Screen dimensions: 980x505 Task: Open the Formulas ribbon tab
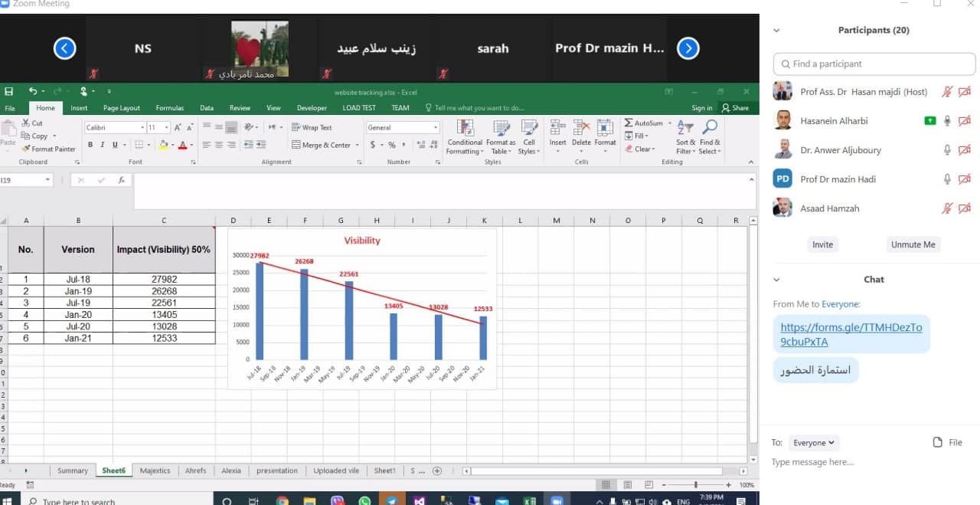pyautogui.click(x=169, y=108)
